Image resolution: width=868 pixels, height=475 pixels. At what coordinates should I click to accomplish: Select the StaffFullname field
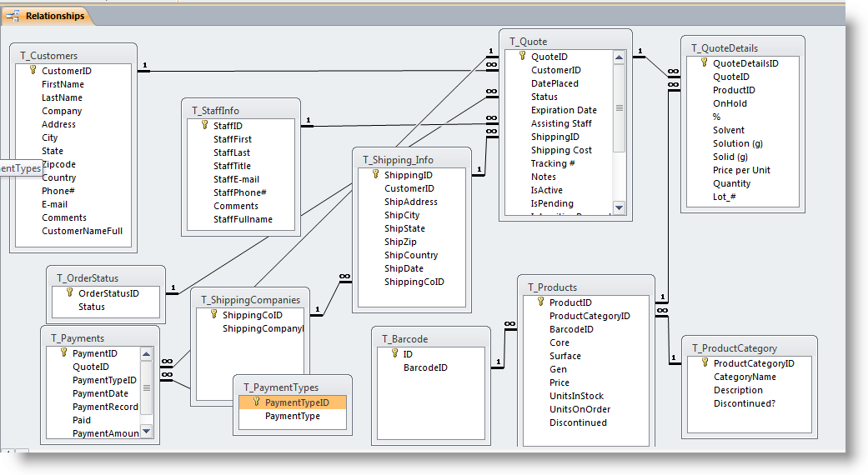point(243,219)
